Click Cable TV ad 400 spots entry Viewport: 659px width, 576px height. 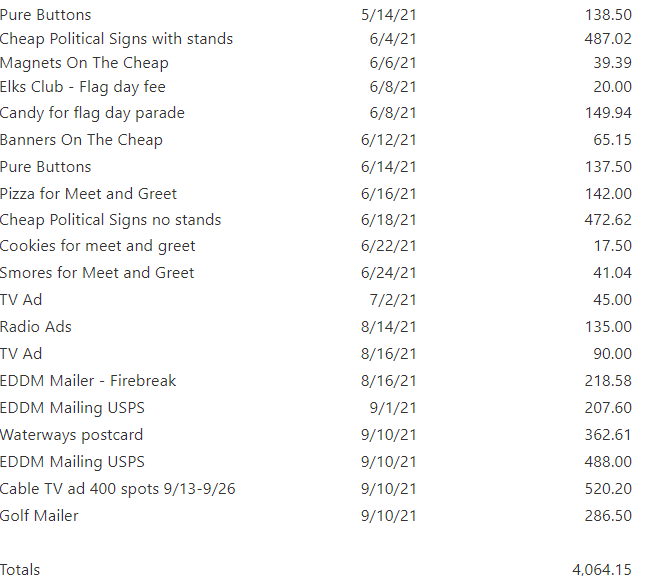117,489
